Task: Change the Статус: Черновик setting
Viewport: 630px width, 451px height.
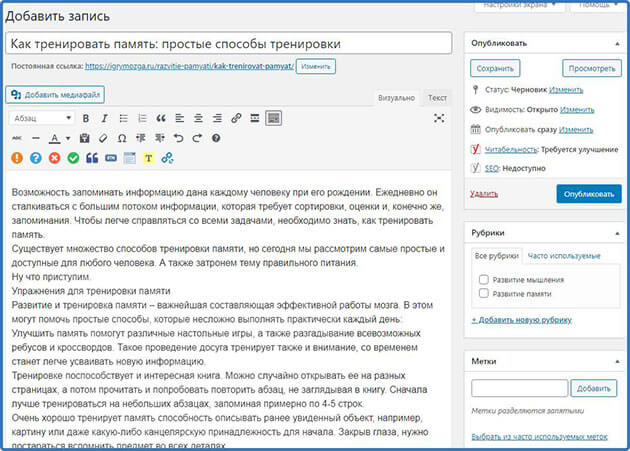Action: pyautogui.click(x=566, y=90)
